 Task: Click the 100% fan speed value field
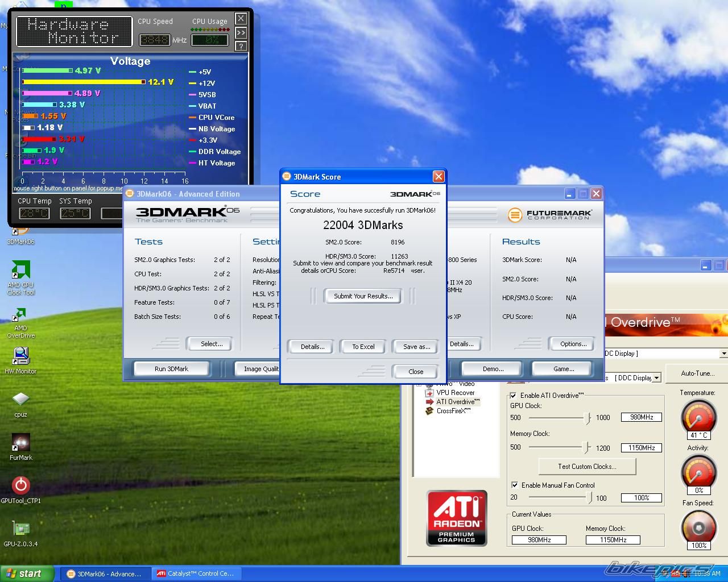tap(642, 498)
